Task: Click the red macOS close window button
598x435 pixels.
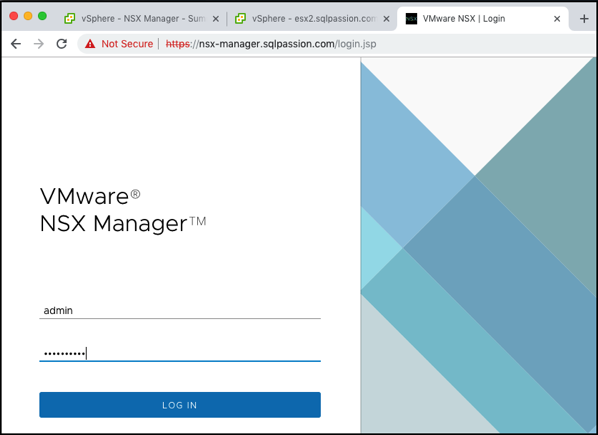Action: click(14, 16)
